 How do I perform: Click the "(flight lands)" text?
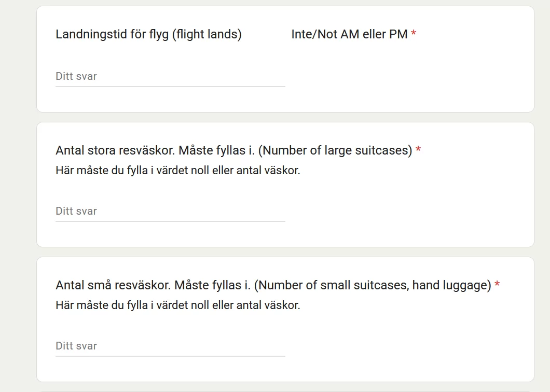(207, 35)
